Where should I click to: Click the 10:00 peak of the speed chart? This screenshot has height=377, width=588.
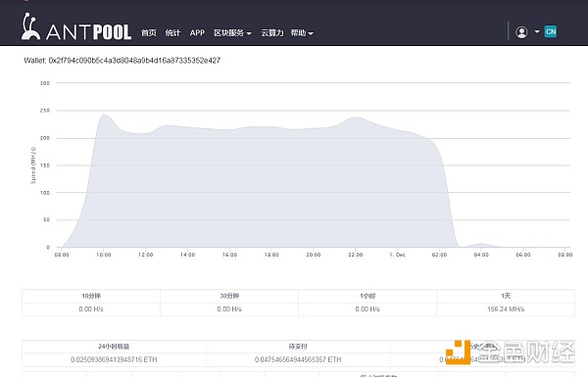[104, 115]
